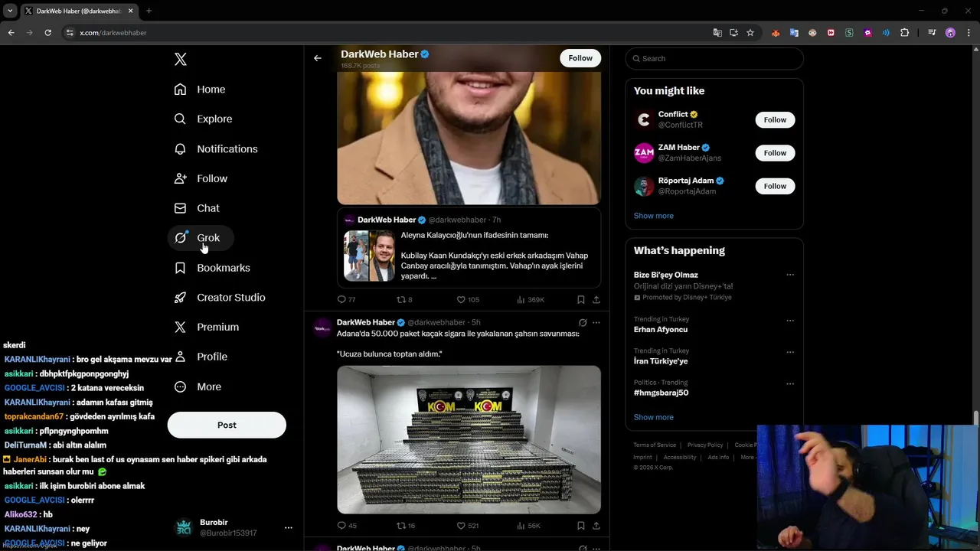The height and width of the screenshot is (551, 980).
Task: Open more options on sigara post
Action: tap(596, 323)
